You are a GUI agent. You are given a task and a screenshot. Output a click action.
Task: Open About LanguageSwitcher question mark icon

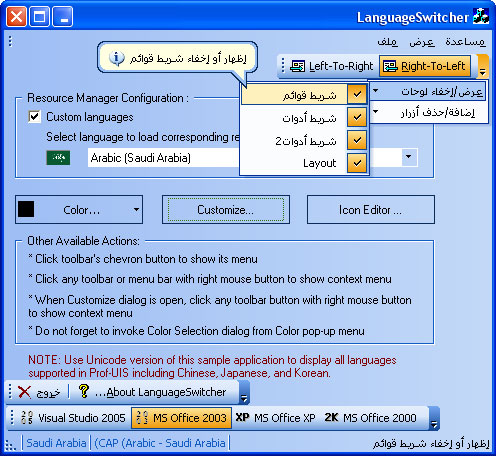[x=84, y=391]
